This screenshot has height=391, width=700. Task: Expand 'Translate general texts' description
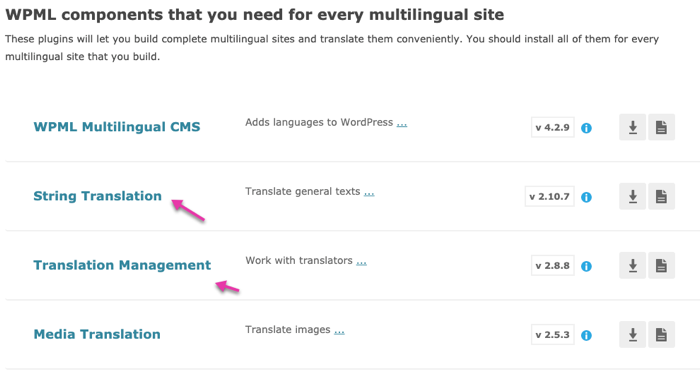(369, 192)
